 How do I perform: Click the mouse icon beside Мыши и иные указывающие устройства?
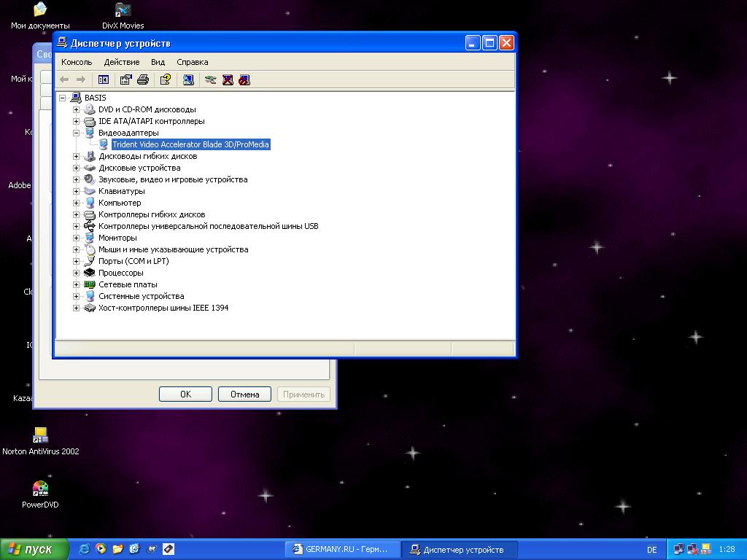point(90,249)
